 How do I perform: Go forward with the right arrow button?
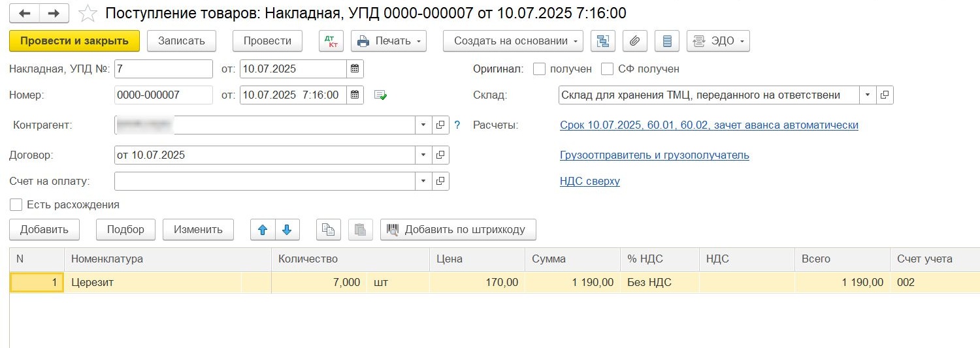click(54, 13)
